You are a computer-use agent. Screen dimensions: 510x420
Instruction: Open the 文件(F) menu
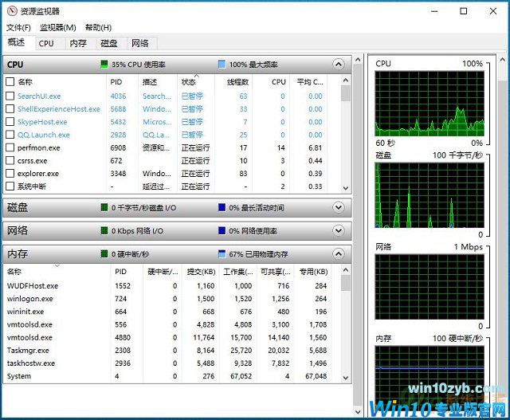[x=18, y=27]
